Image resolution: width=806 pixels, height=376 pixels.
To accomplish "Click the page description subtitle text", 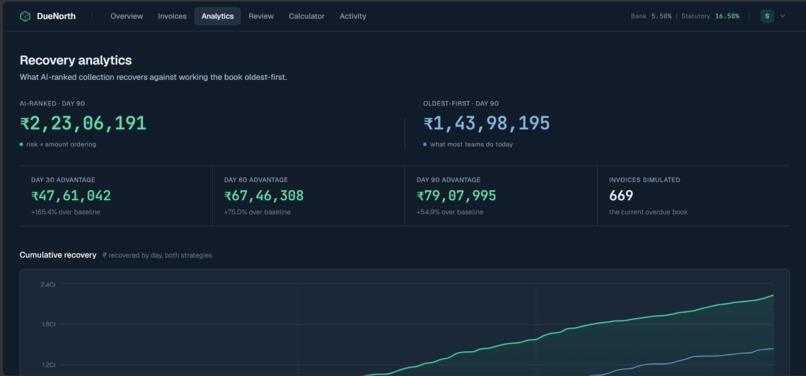I will coord(153,78).
